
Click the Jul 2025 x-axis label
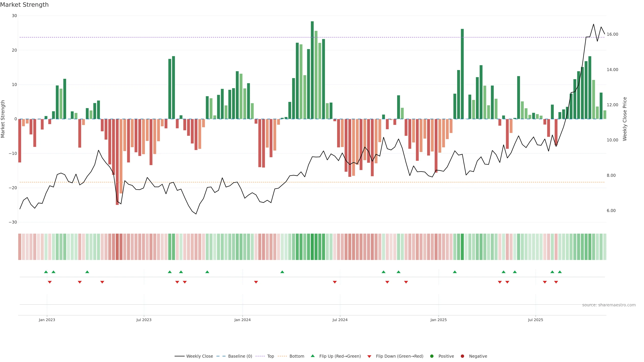(x=535, y=320)
